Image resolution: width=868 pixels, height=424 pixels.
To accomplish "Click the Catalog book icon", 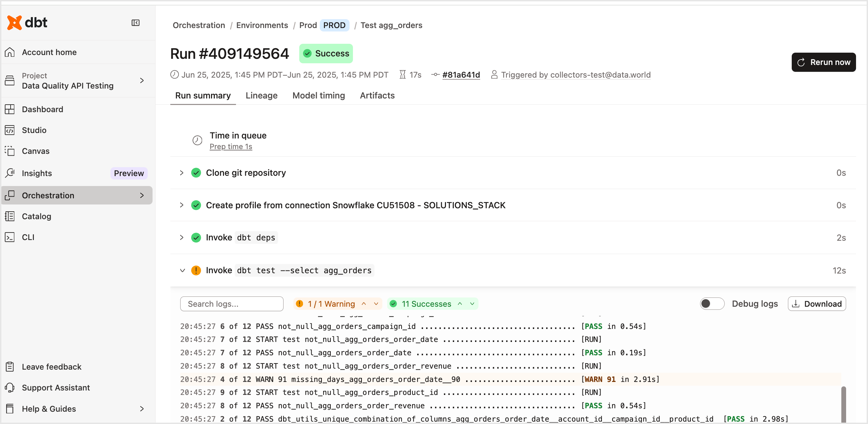I will click(x=10, y=216).
